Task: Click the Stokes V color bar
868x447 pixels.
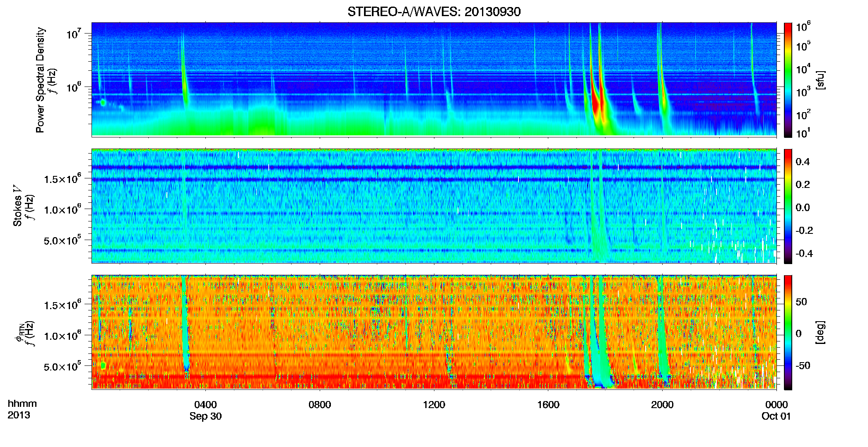Action: (788, 206)
